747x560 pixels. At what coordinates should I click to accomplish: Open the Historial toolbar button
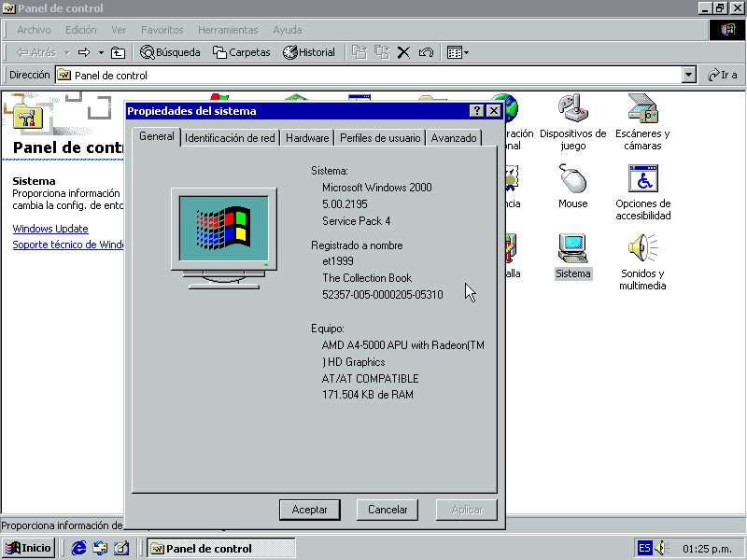click(x=309, y=52)
